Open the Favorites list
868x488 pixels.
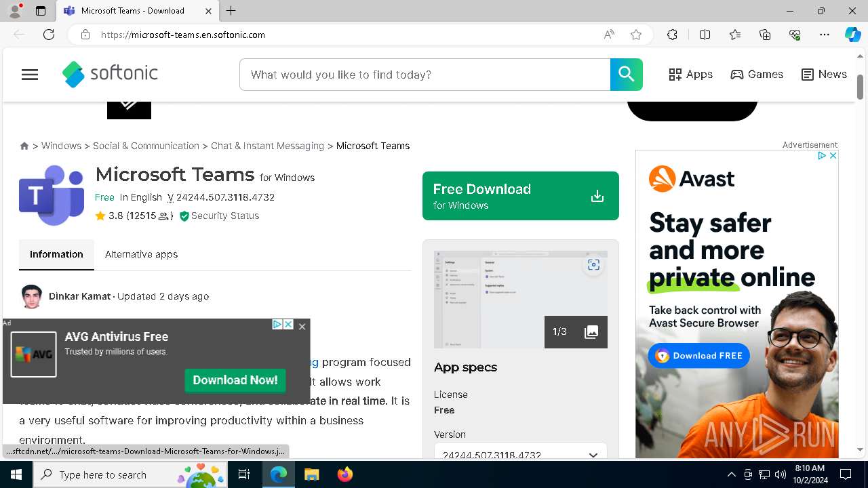pyautogui.click(x=735, y=35)
